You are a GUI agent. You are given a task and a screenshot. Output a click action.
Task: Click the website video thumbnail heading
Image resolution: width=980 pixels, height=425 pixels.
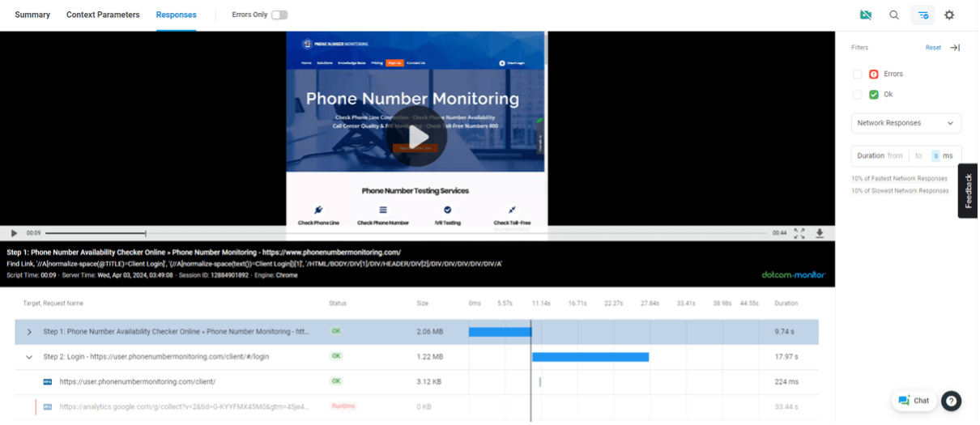pos(412,100)
